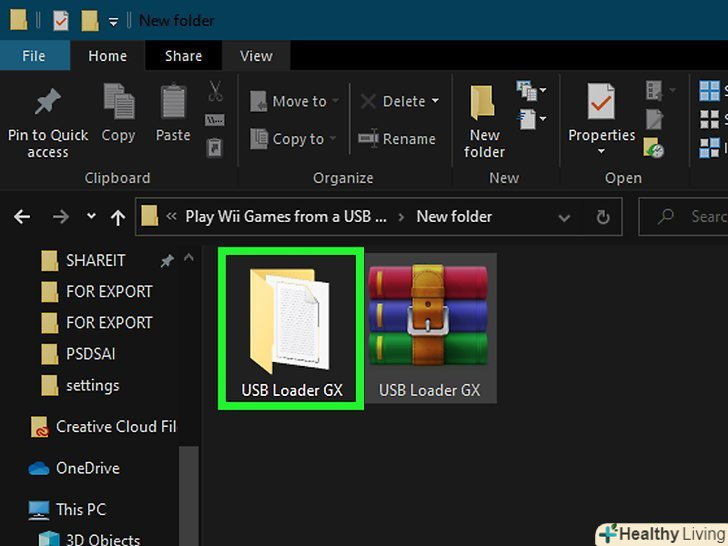Go forward with the Forward arrow

point(60,216)
